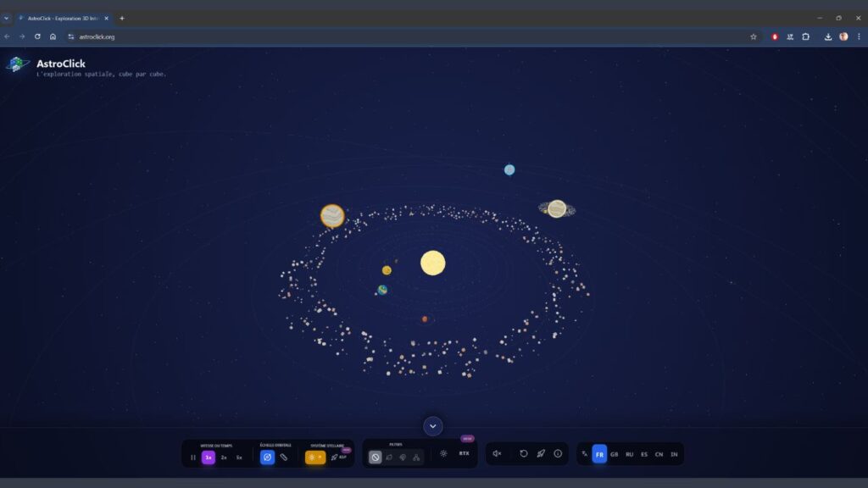Open the info panel icon

(558, 453)
